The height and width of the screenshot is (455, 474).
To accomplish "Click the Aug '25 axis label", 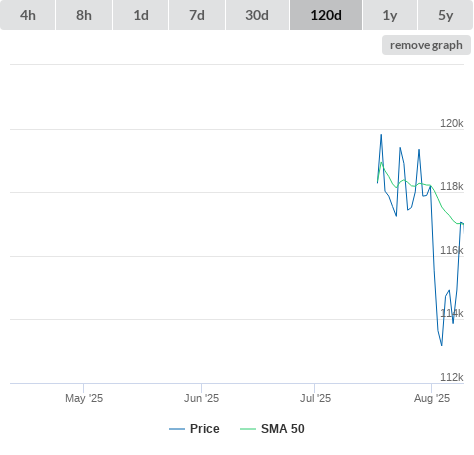I will pos(432,398).
